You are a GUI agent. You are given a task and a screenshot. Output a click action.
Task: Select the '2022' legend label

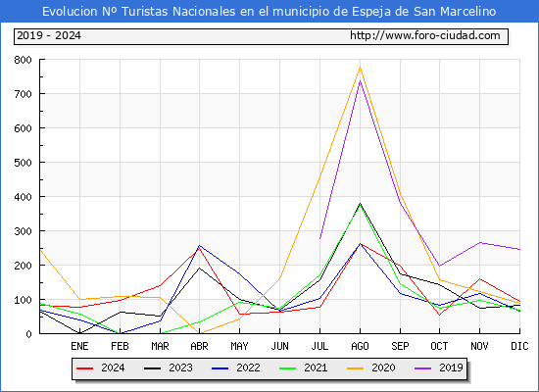248,367
